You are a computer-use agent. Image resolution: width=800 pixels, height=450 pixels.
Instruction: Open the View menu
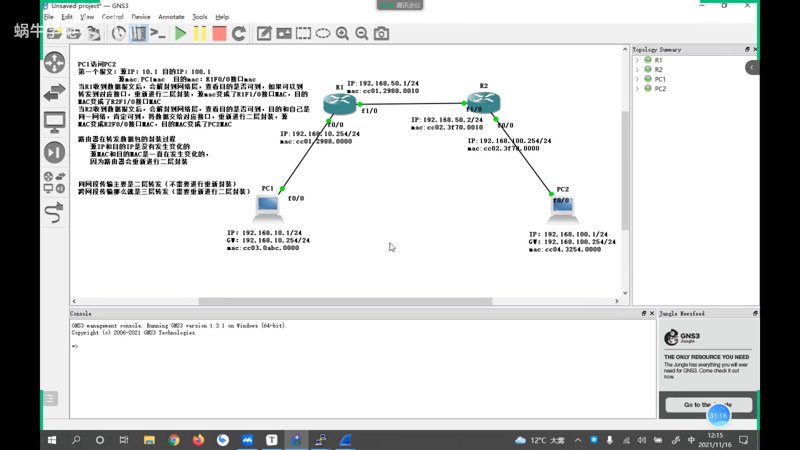87,17
